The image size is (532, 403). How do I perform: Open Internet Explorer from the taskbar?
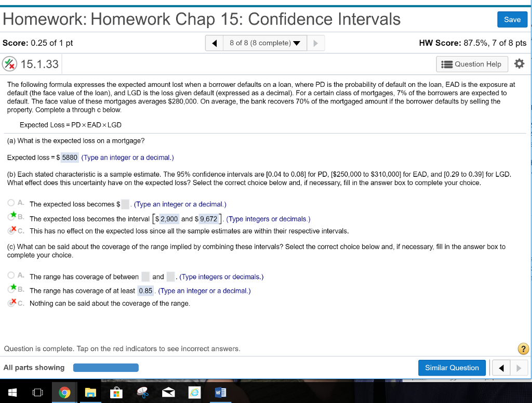point(195,393)
